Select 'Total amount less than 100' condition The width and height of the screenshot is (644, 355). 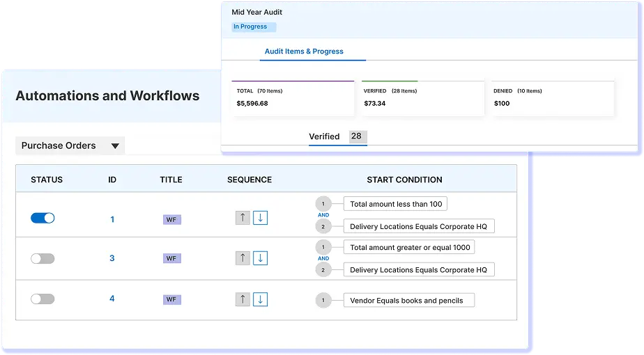coord(395,204)
